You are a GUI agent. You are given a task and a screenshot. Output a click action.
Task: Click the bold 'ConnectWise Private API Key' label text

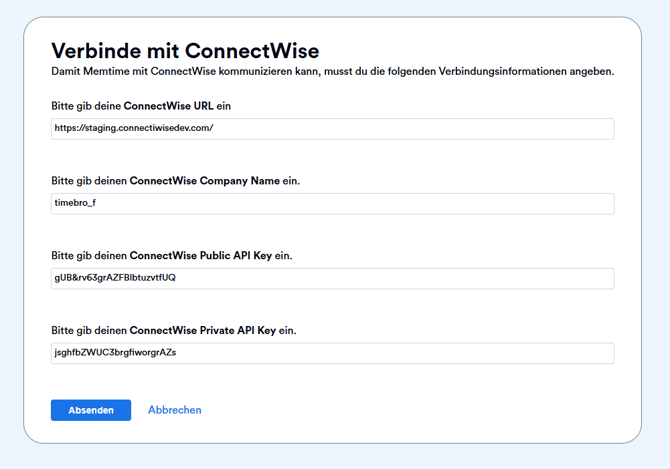(201, 330)
